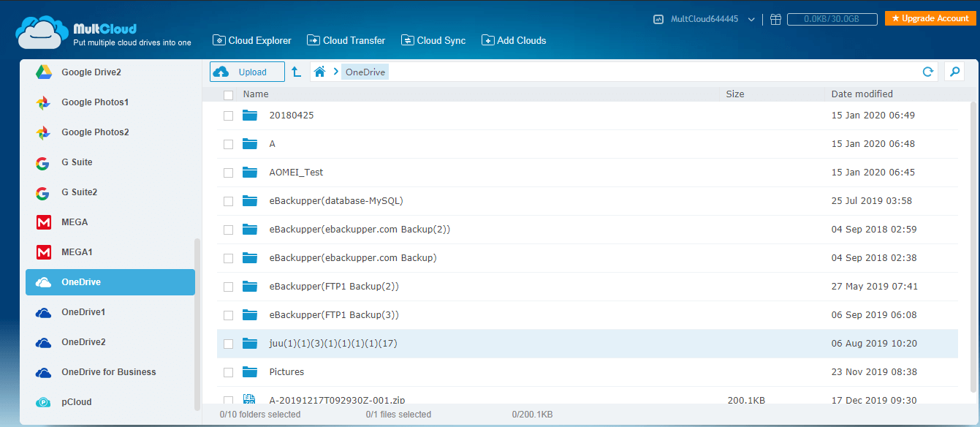
Task: Click the 0/1 files selected status
Action: (398, 415)
